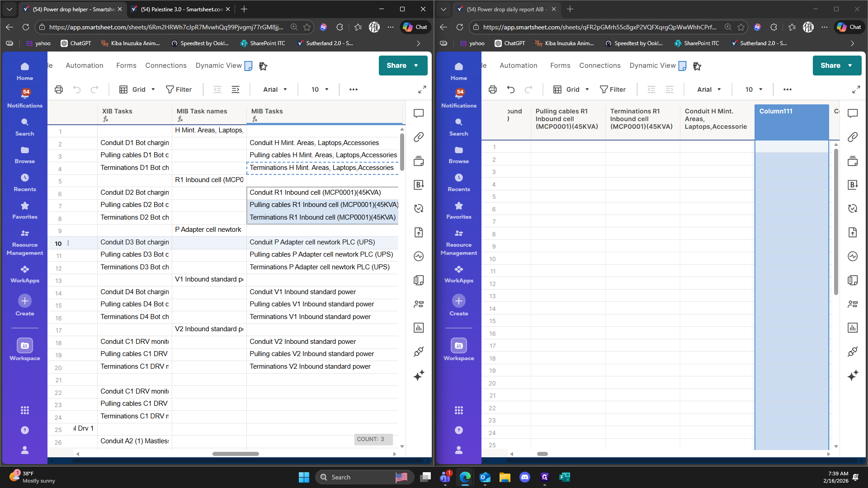Viewport: 868px width, 488px height.
Task: Click Undo arrow in right sheet toolbar
Action: click(511, 89)
